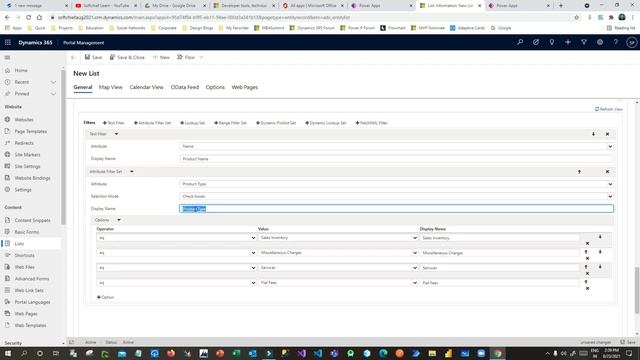Reload the page with browser refresh icon
The image size is (640, 360).
click(29, 18)
